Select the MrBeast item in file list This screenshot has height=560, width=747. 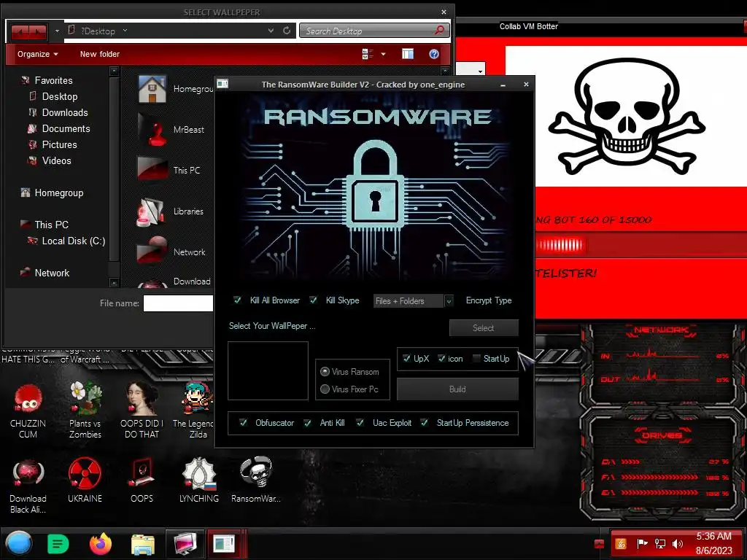(171, 130)
